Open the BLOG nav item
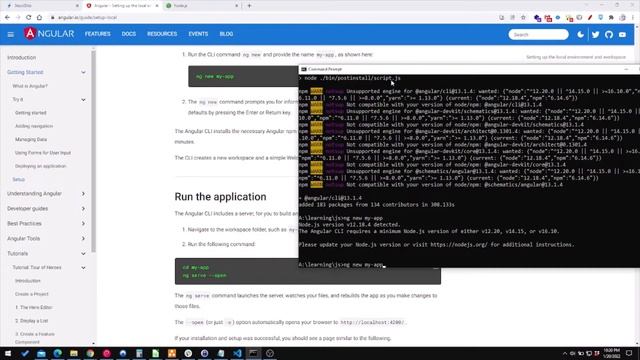Viewport: 640px width, 360px height. 226,34
